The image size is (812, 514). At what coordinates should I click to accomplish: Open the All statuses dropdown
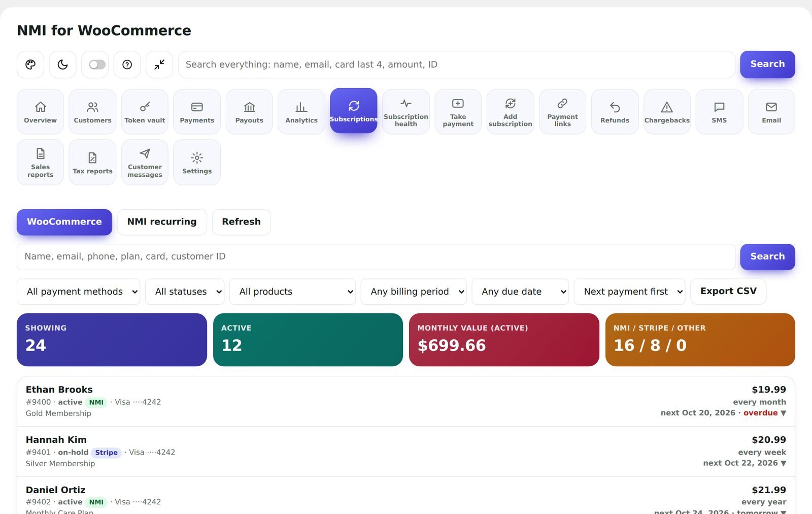pyautogui.click(x=185, y=292)
